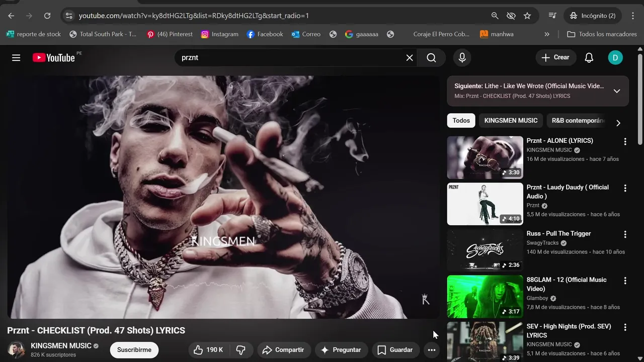This screenshot has height=362, width=644.
Task: Save the video with Guardar
Action: 395,350
